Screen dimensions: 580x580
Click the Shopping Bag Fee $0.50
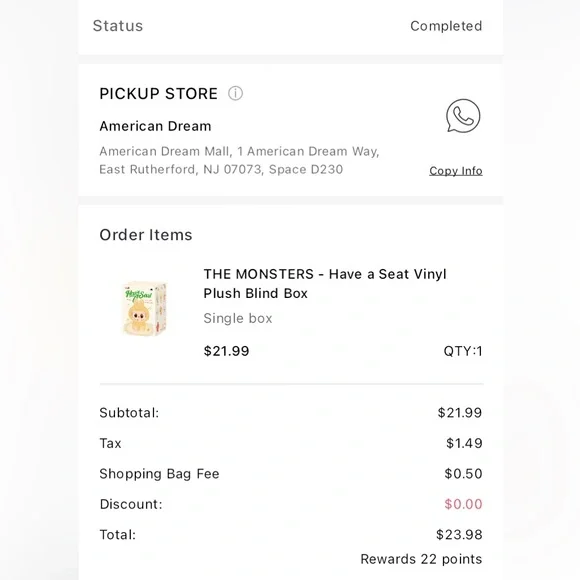[463, 474]
